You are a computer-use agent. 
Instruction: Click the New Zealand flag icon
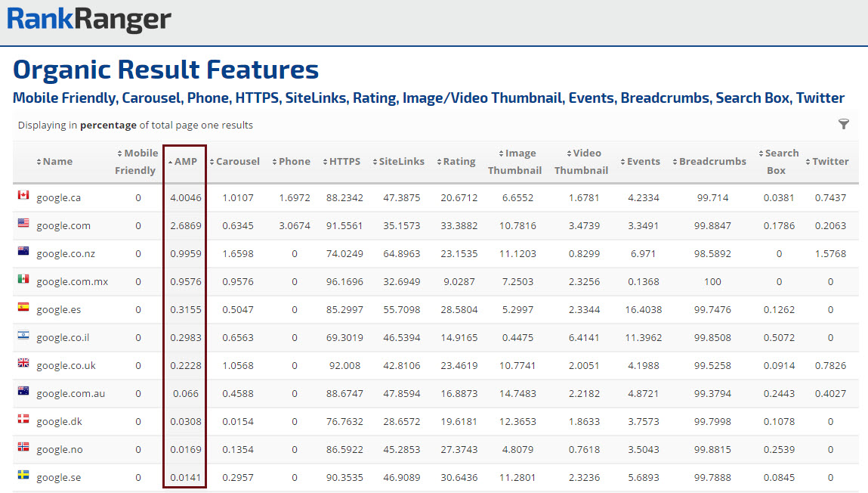click(x=23, y=252)
